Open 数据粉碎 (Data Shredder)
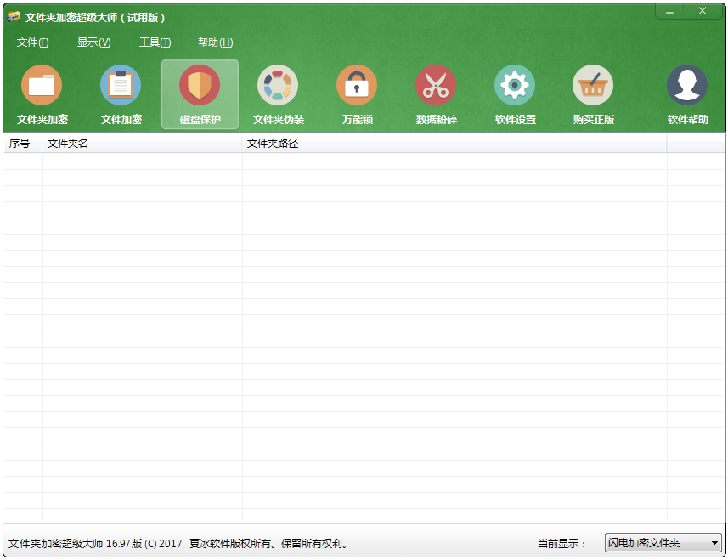 (436, 93)
